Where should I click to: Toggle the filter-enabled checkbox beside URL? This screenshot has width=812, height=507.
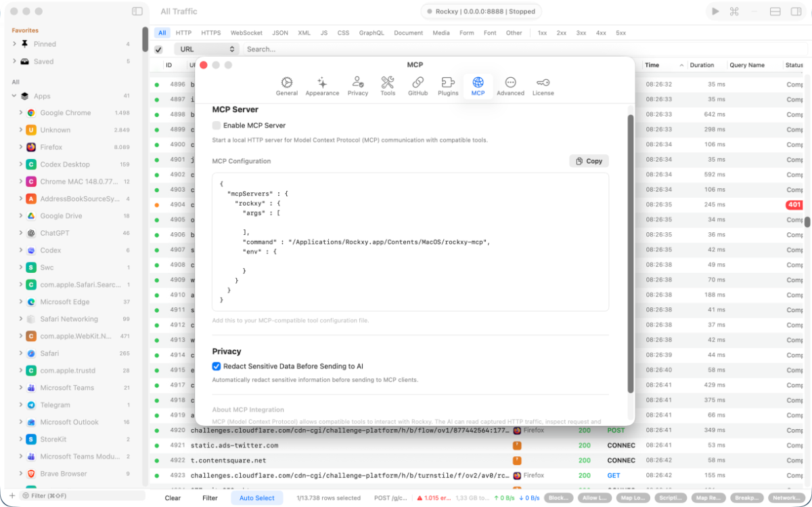coord(158,49)
